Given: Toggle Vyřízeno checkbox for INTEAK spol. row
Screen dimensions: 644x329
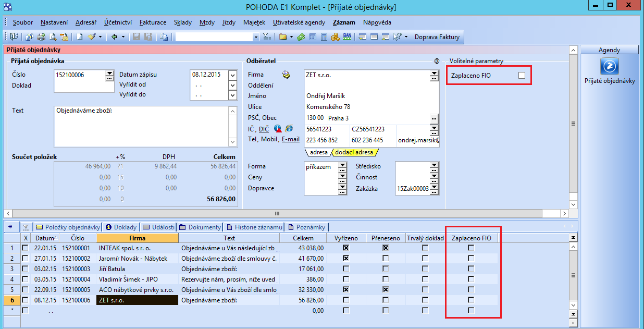Looking at the screenshot, I should pos(345,248).
